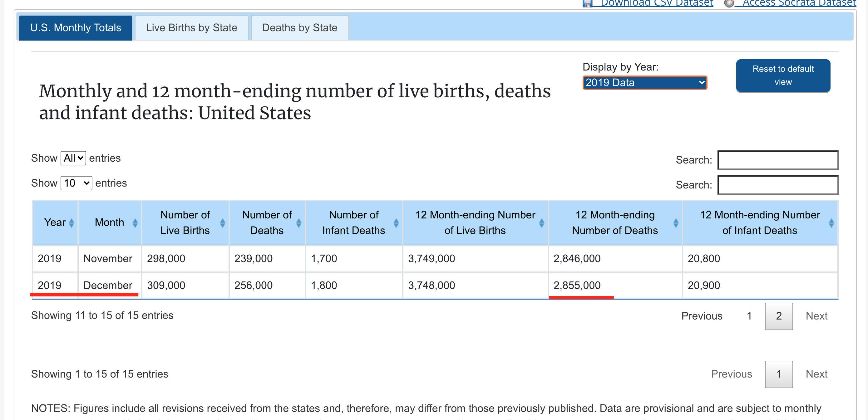The width and height of the screenshot is (868, 420).
Task: Open the 'All' entries dropdown
Action: click(73, 158)
